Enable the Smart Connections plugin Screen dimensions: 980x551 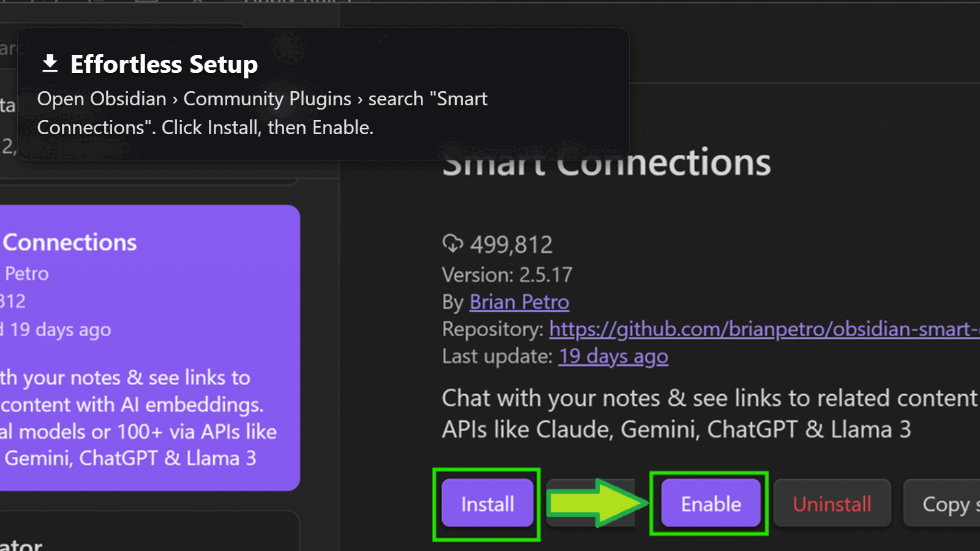point(709,503)
